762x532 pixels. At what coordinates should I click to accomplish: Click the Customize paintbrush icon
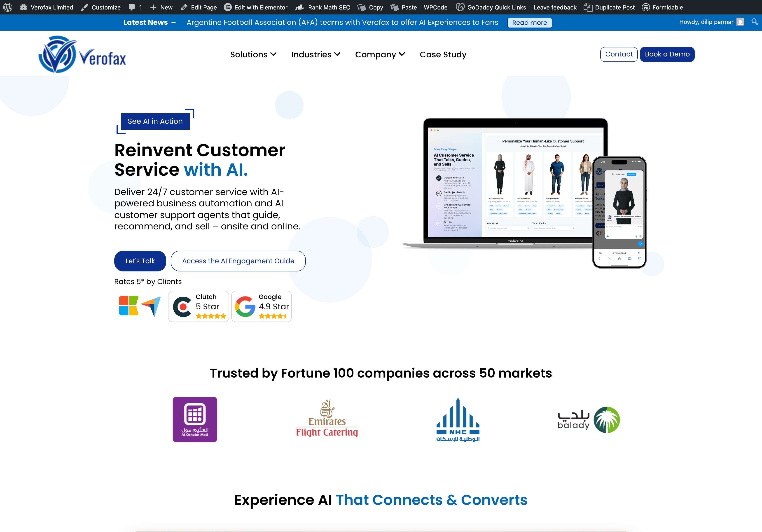[85, 7]
